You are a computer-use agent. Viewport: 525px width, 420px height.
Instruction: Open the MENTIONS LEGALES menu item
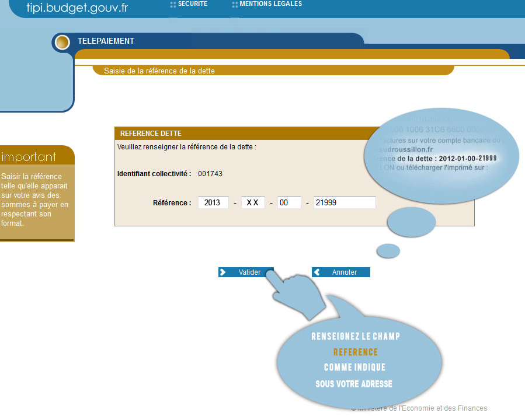tap(270, 4)
